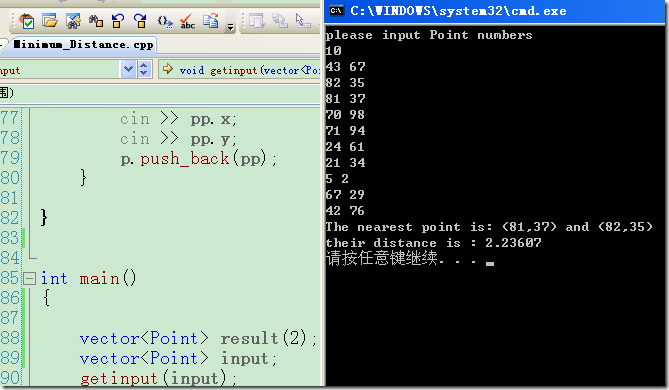Open Visual Assist tomato options icon

coord(26,21)
